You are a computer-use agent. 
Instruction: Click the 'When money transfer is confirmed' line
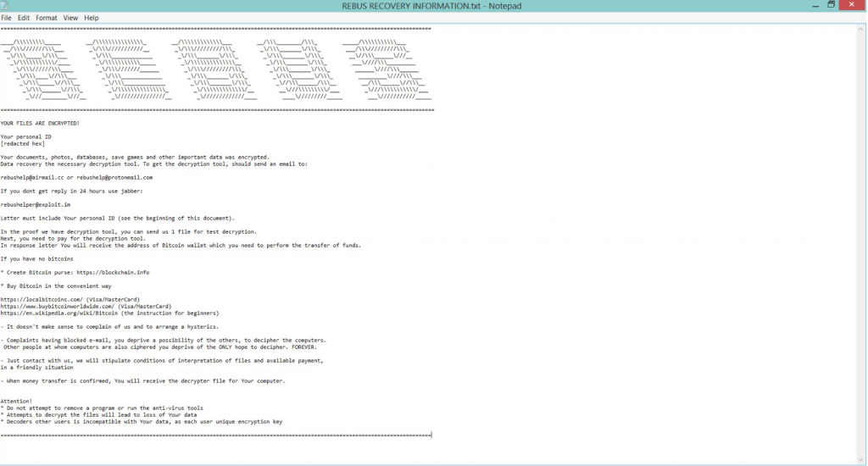coord(142,380)
